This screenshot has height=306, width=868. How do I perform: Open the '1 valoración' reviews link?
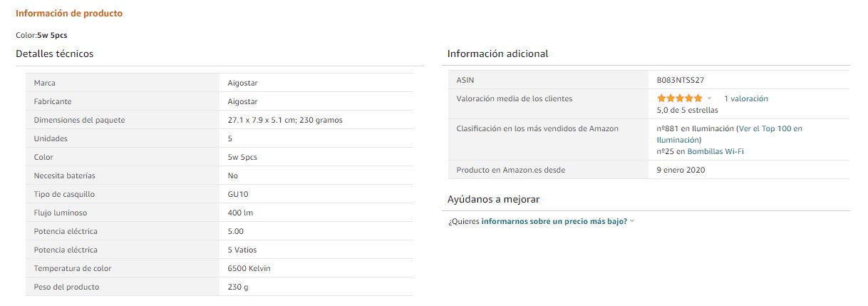tap(745, 98)
